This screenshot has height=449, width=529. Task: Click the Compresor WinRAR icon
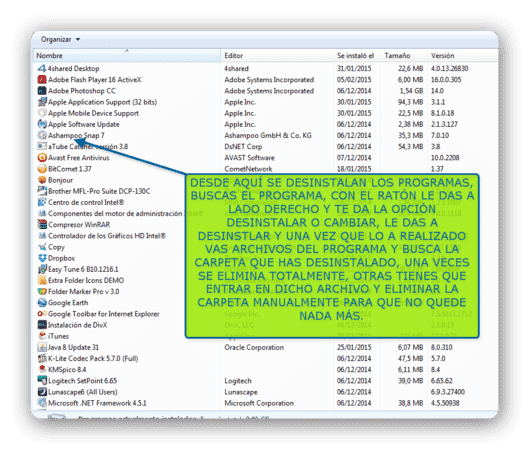pos(42,224)
